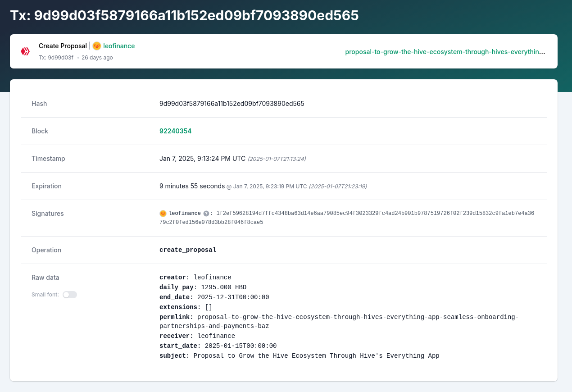The height and width of the screenshot is (392, 572).
Task: Click the "Small font:" label text
Action: [45, 295]
